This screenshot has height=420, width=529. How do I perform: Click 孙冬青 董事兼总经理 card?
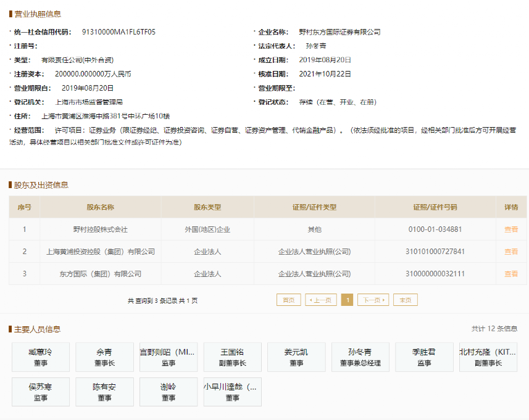[360, 357]
